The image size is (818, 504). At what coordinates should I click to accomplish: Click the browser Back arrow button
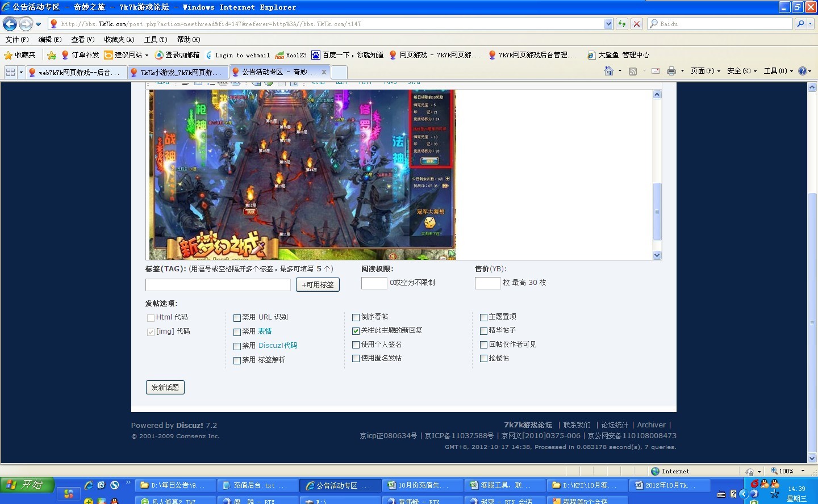coord(10,24)
